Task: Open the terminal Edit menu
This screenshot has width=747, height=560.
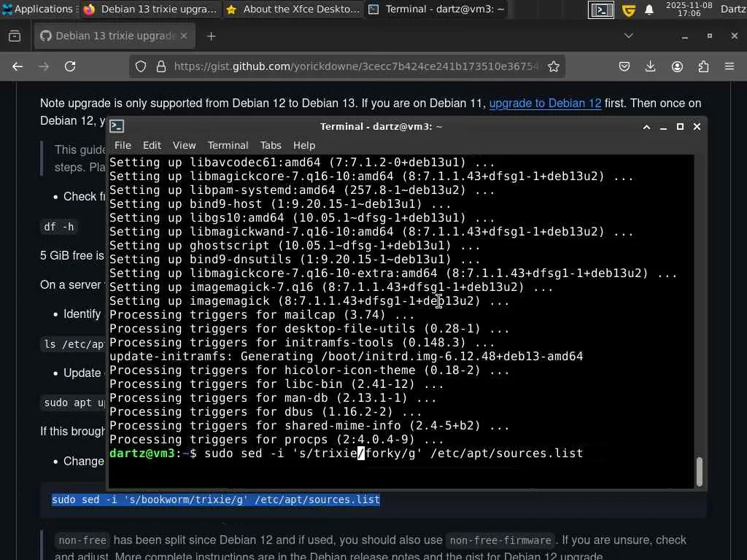Action: point(152,145)
